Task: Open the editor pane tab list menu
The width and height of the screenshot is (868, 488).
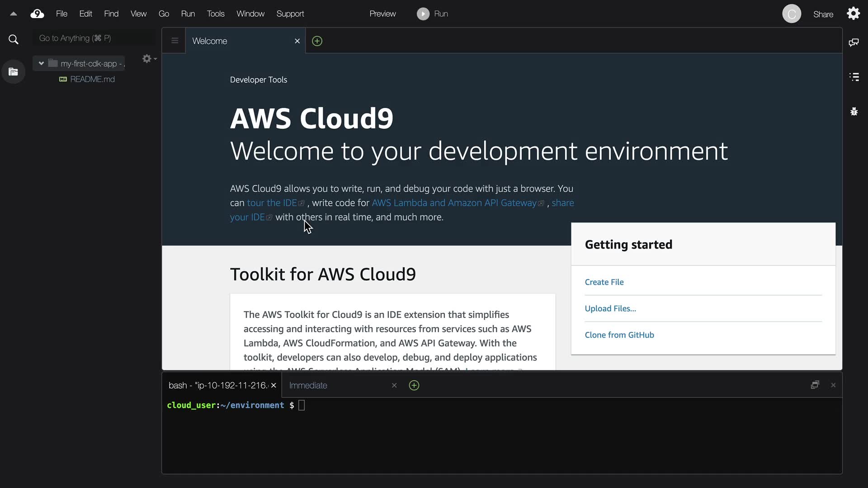Action: pyautogui.click(x=175, y=41)
